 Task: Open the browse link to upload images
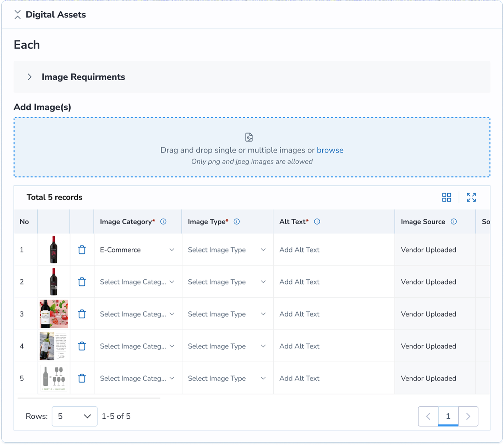click(x=330, y=150)
